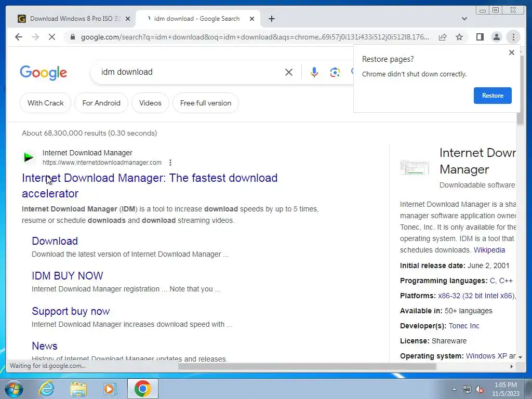532x399 pixels.
Task: Open Support buy now sitelink
Action: pos(71,311)
